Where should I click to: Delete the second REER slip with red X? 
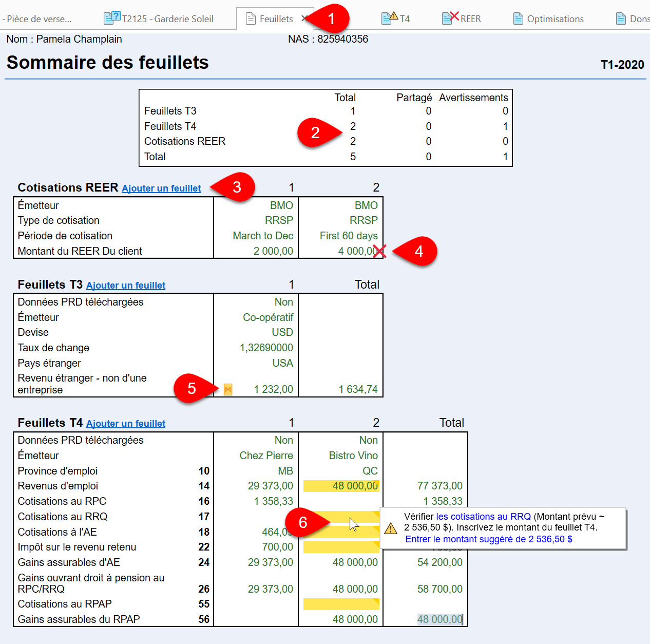click(379, 251)
